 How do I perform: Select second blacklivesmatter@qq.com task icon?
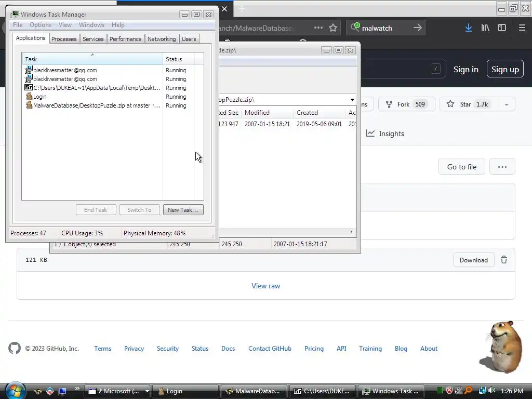tap(29, 79)
